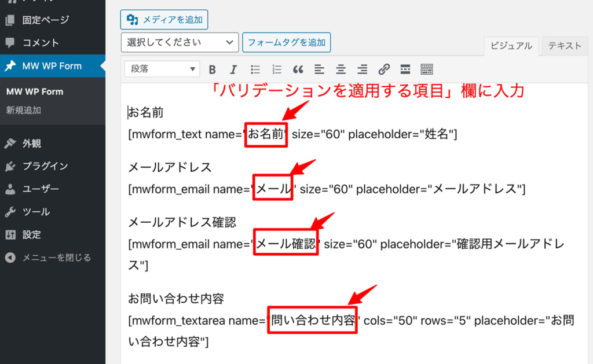
Task: Insert a link with chain icon
Action: (x=384, y=69)
